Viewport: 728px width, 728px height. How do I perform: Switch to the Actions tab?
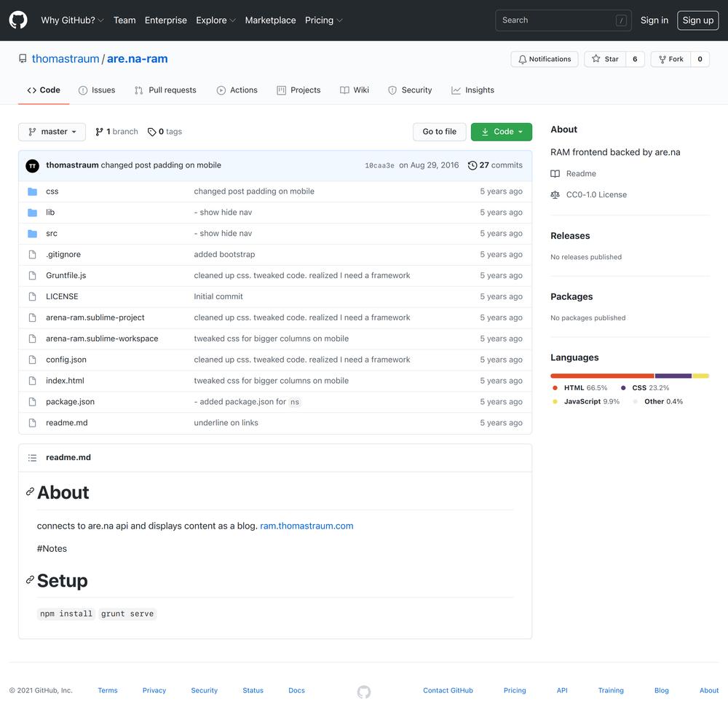tap(237, 90)
